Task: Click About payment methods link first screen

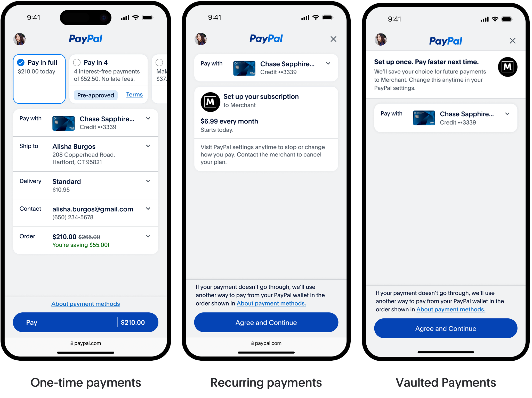Action: coord(85,303)
